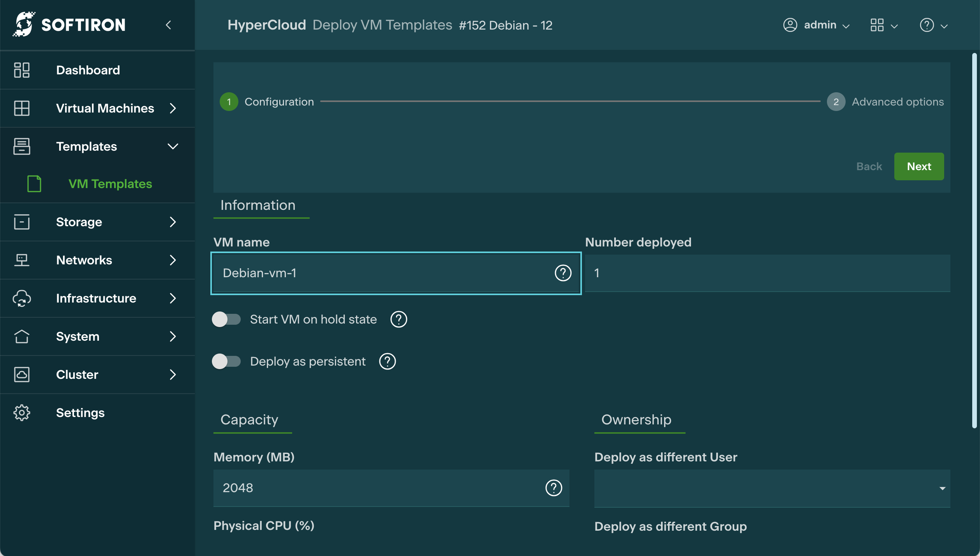The image size is (980, 556).
Task: Click the page's vertical scrollbar
Action: (x=974, y=241)
